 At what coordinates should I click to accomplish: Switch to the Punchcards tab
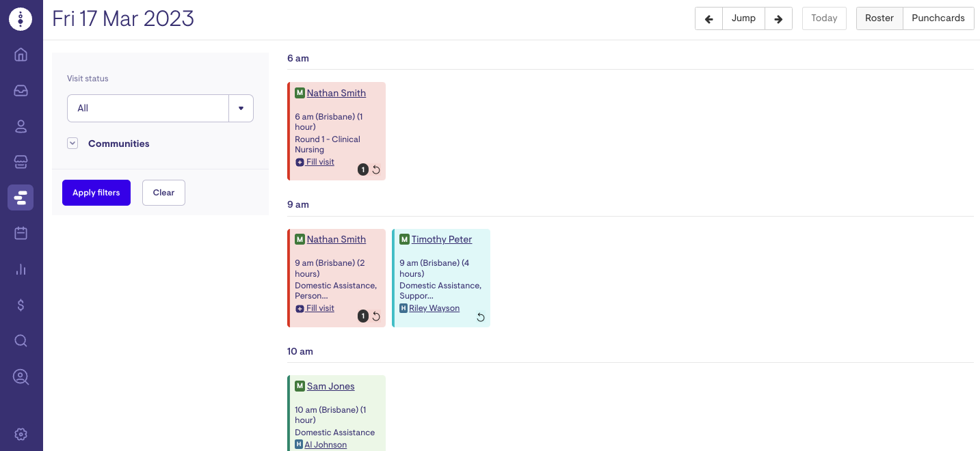tap(938, 18)
